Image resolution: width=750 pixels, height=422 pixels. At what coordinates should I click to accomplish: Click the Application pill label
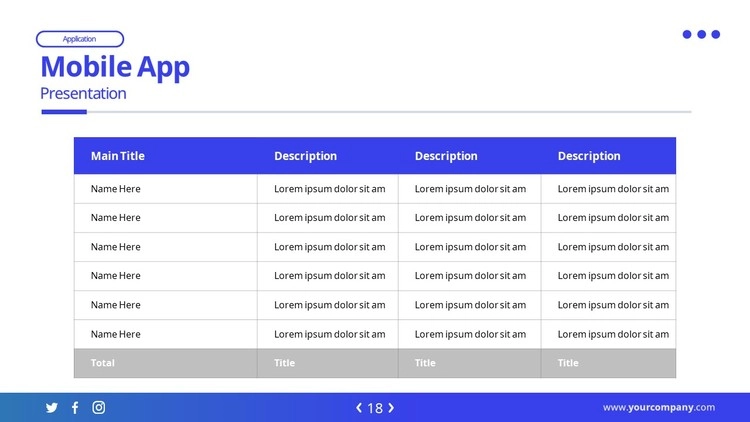pos(80,39)
